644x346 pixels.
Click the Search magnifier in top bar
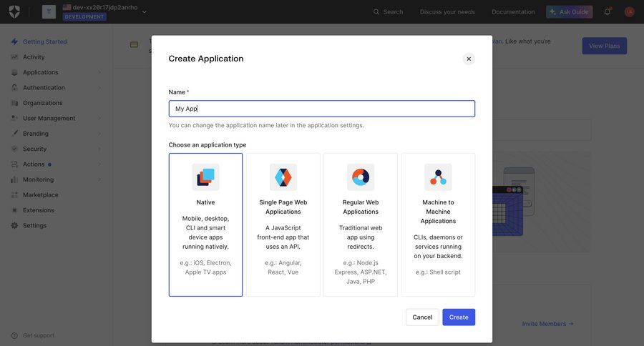(376, 12)
